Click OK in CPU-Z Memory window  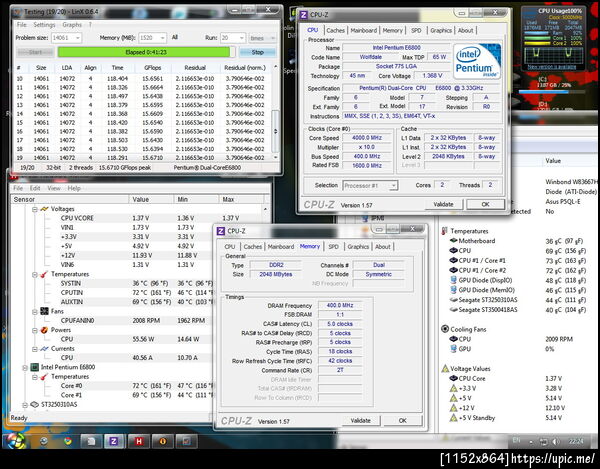[x=403, y=420]
